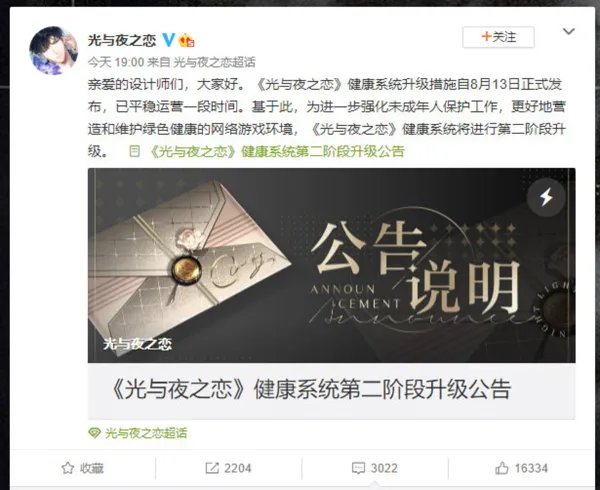The height and width of the screenshot is (490, 600).
Task: Click the repost icon beside 2204
Action: click(212, 468)
